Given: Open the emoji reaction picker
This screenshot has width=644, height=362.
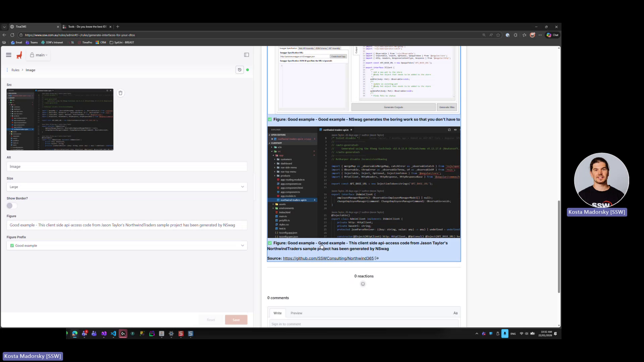Looking at the screenshot, I should (363, 284).
